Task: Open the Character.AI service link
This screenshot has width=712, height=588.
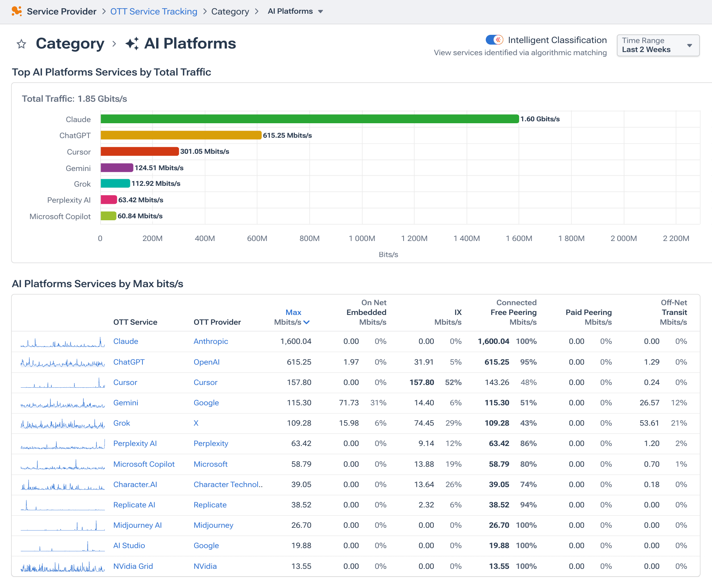Action: pos(135,484)
